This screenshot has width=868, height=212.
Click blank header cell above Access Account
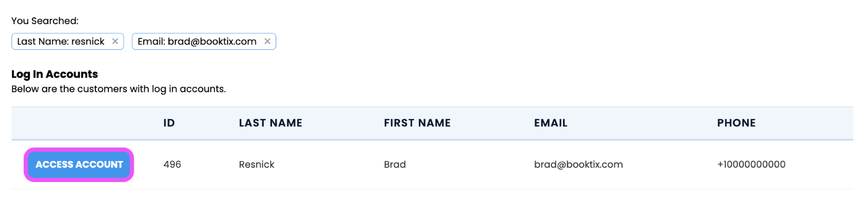click(x=79, y=123)
